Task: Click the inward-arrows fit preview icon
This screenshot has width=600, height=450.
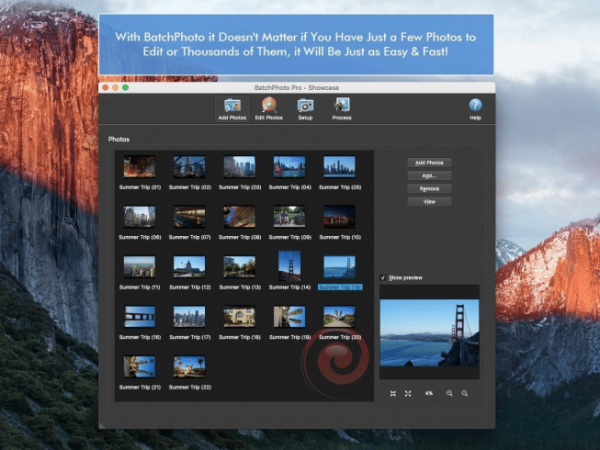Action: pyautogui.click(x=393, y=393)
